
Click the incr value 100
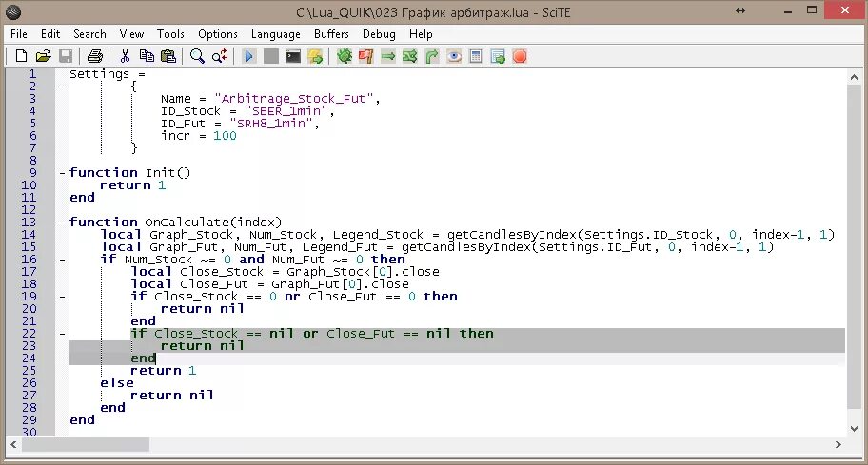click(x=225, y=136)
